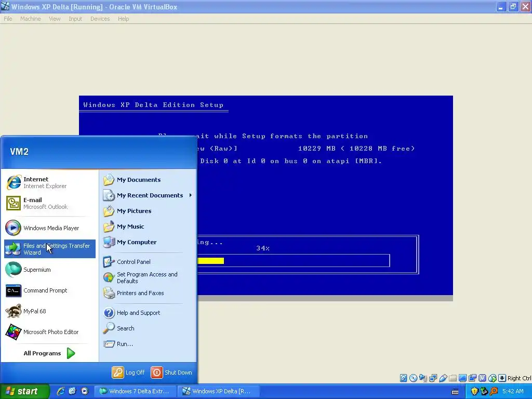Open VirtualBox Help menu
The width and height of the screenshot is (532, 399).
[124, 19]
